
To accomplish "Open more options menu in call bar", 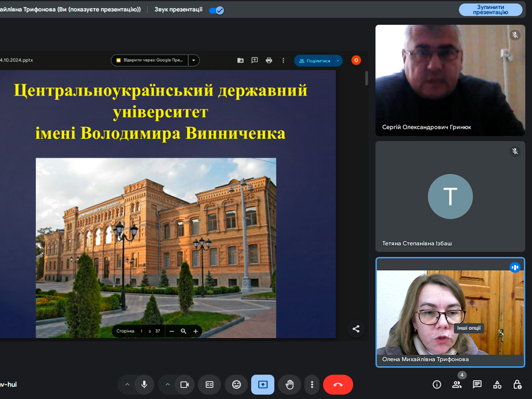I will point(312,384).
